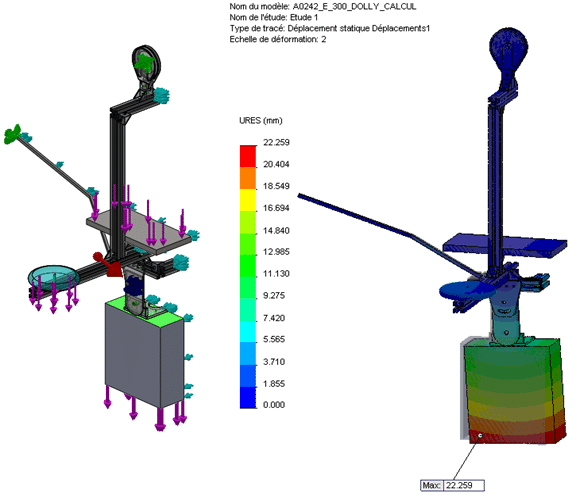Click the green fixture symbol on pulley
Viewport: 580px width, 500px height.
[144, 64]
